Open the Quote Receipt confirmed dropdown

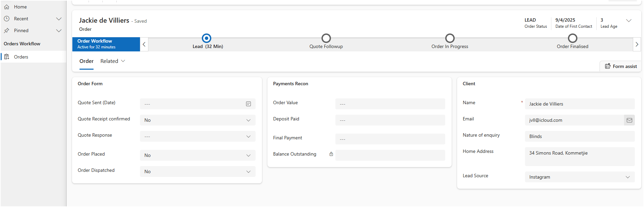198,120
